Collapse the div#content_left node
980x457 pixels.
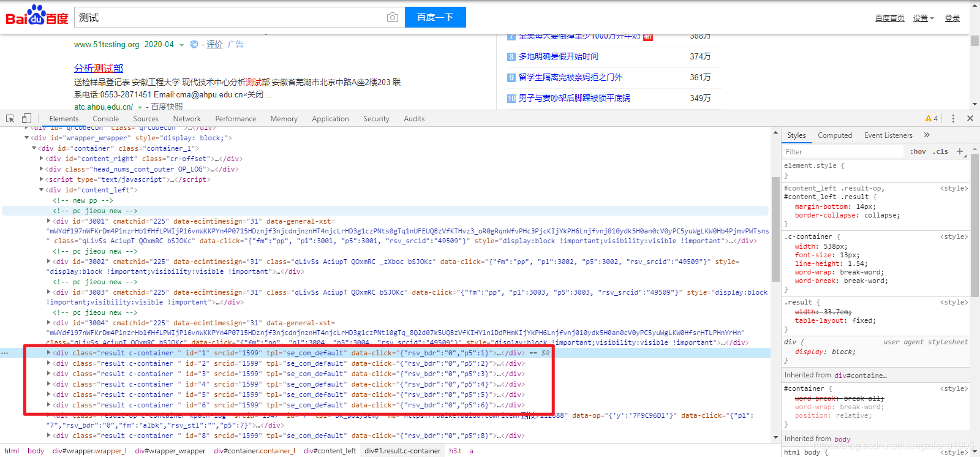coord(41,190)
